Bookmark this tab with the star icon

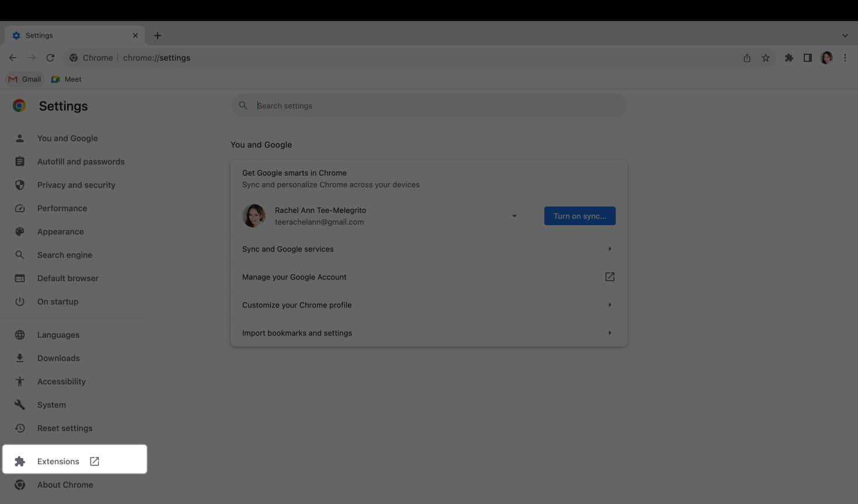pyautogui.click(x=766, y=58)
